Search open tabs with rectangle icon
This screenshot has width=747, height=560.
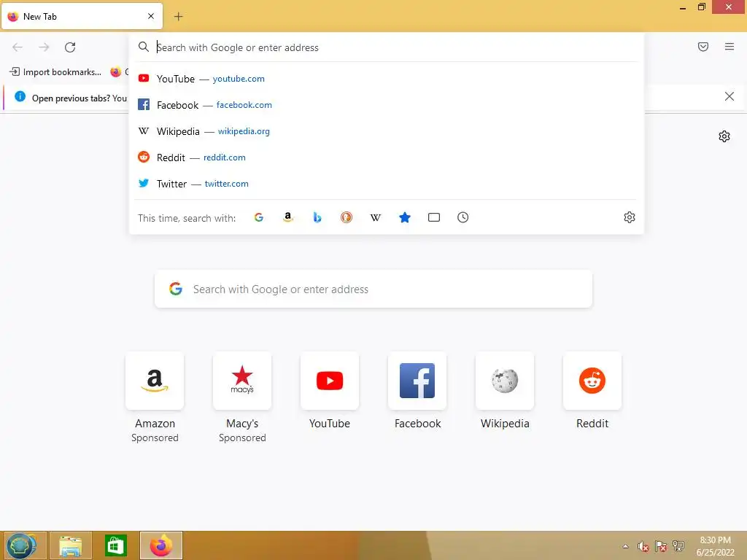click(x=434, y=217)
